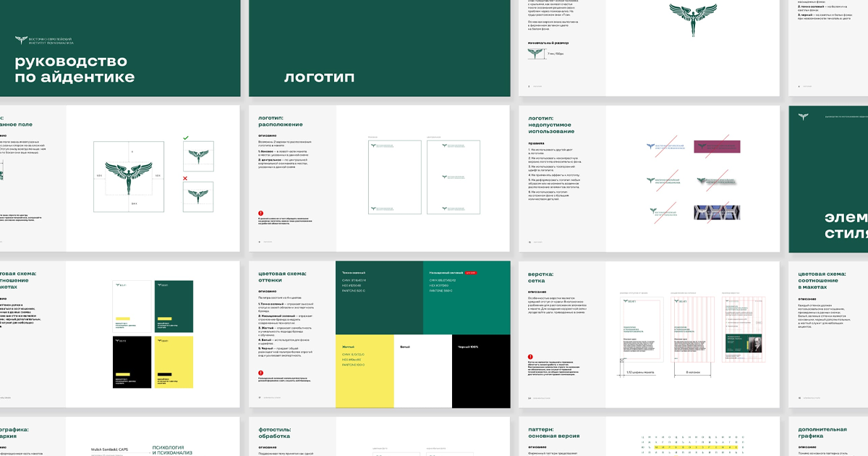Viewport: 868px width, 456px height.
Task: Click the Черный 100% label
Action: coord(469,347)
